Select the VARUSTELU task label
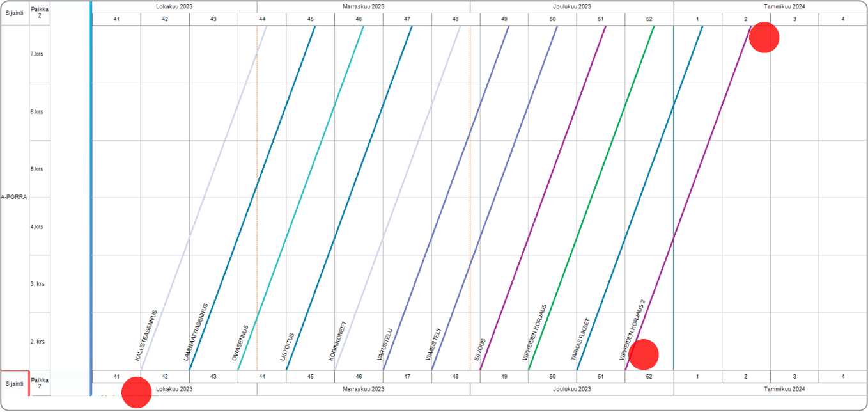This screenshot has width=868, height=412. click(385, 344)
